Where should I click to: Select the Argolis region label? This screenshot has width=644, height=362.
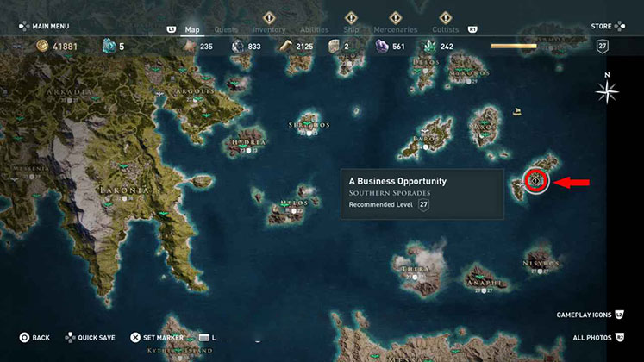pos(194,91)
